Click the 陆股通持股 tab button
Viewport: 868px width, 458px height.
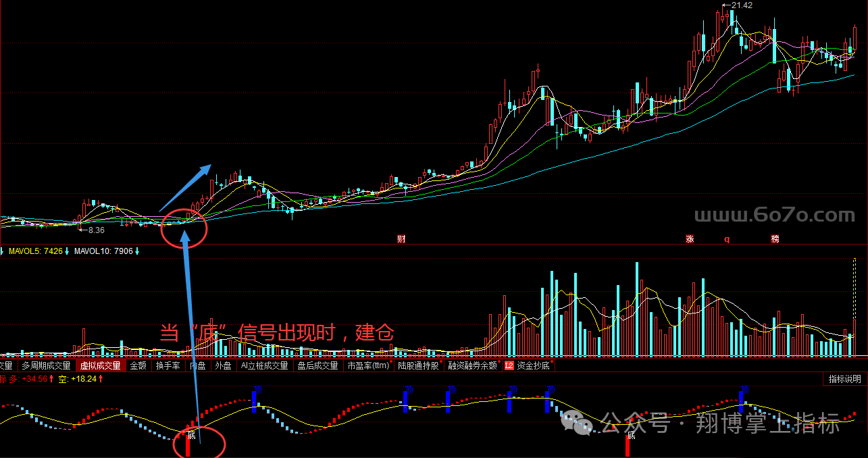418,365
